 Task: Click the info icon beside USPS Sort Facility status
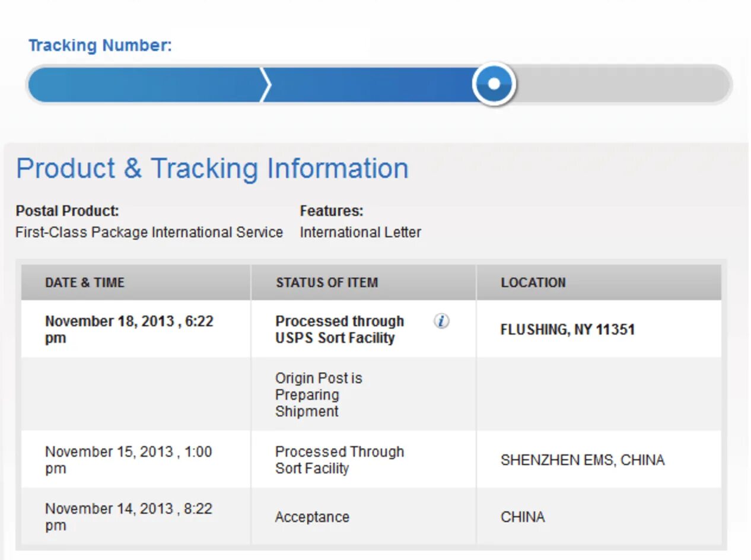tap(441, 322)
